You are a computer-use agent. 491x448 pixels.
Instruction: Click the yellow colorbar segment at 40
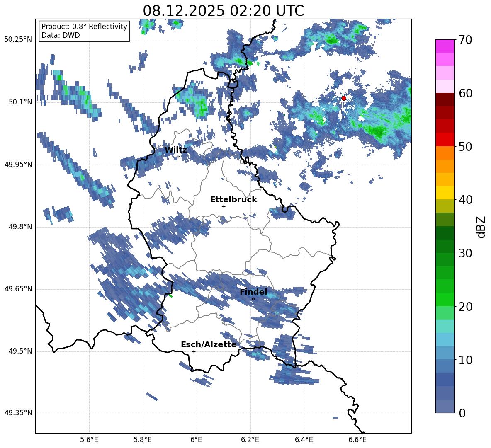[445, 193]
